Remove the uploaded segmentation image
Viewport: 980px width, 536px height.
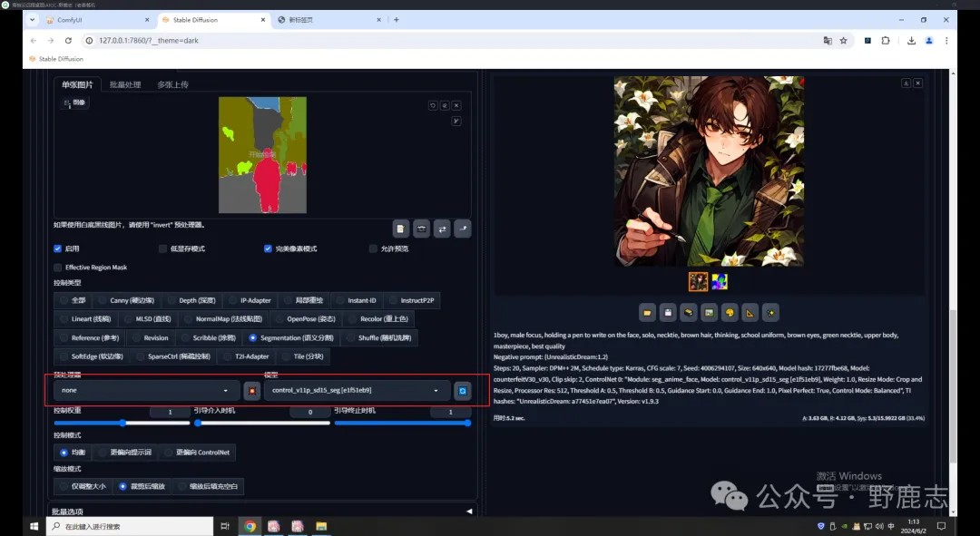coord(456,105)
